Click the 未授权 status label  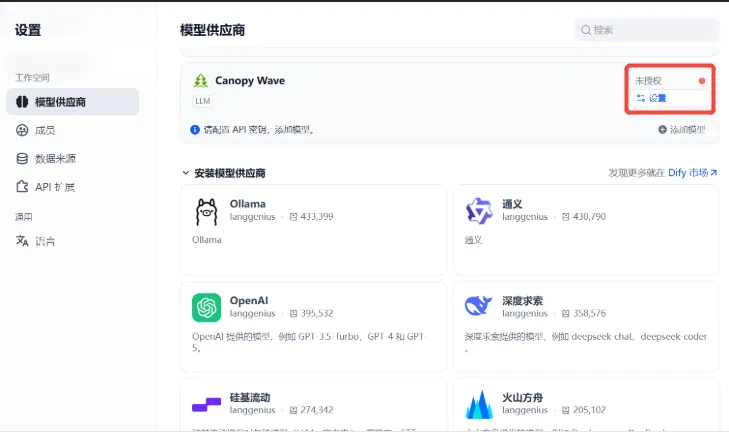[648, 81]
